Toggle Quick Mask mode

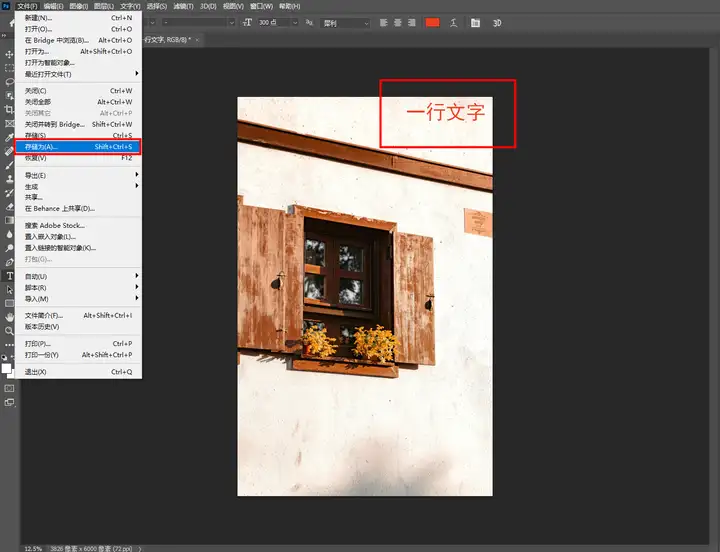tap(9, 389)
